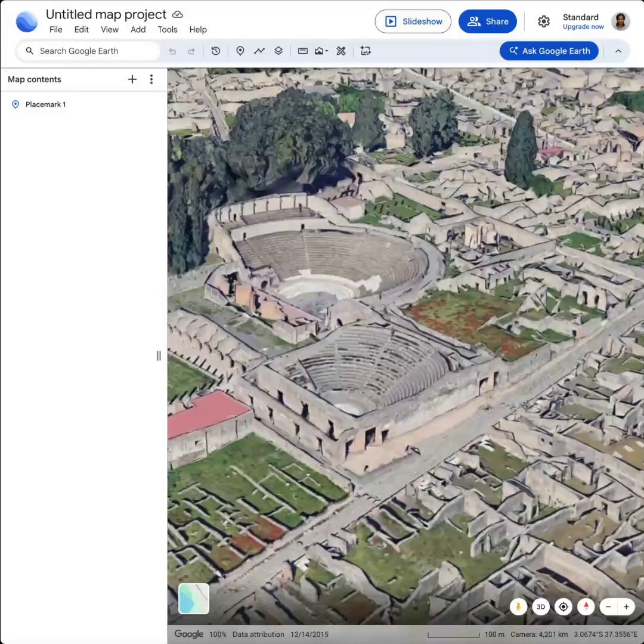Open the File menu
The image size is (644, 644).
coord(56,30)
